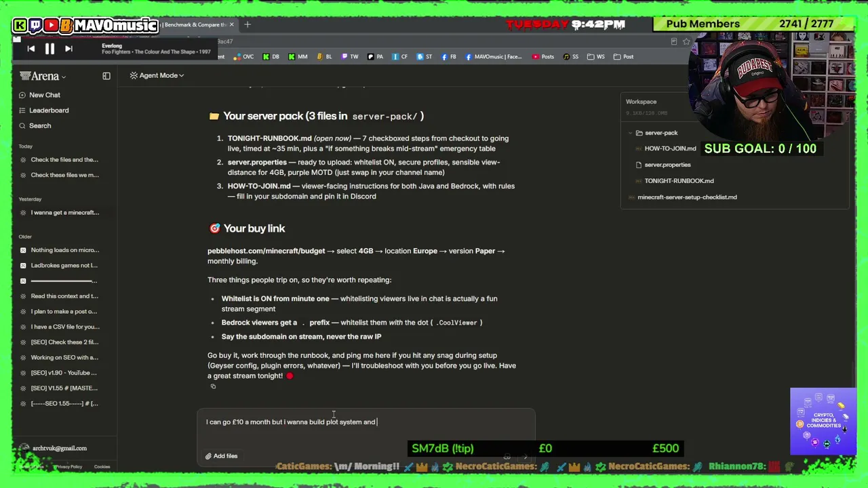Open the SS bookmark
The image size is (868, 488).
click(570, 57)
